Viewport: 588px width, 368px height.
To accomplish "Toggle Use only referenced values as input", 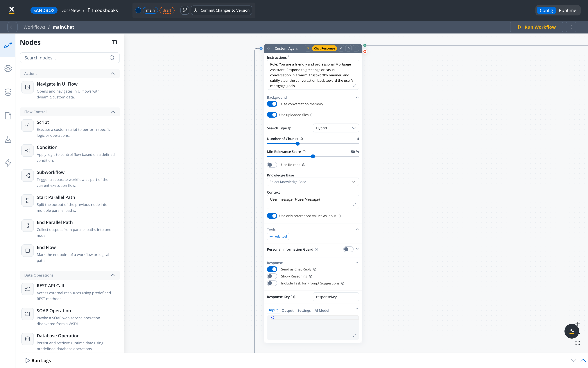I will [x=272, y=216].
